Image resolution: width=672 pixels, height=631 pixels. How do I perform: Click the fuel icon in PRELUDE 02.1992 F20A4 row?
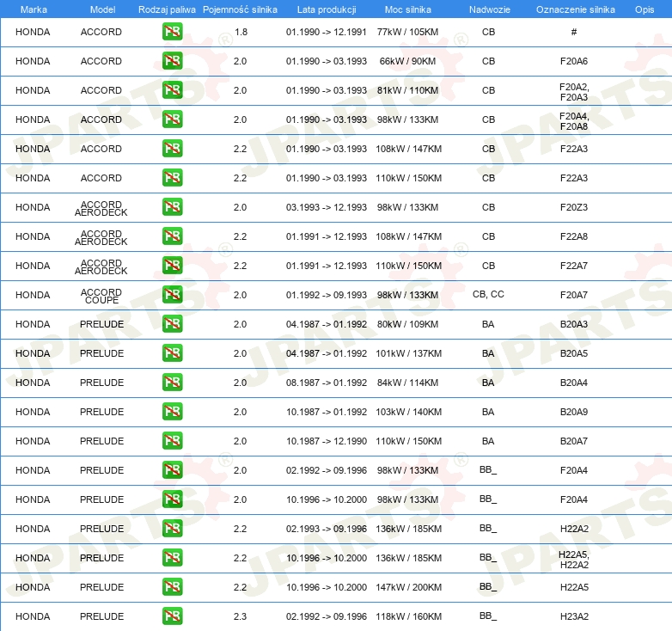tap(172, 470)
